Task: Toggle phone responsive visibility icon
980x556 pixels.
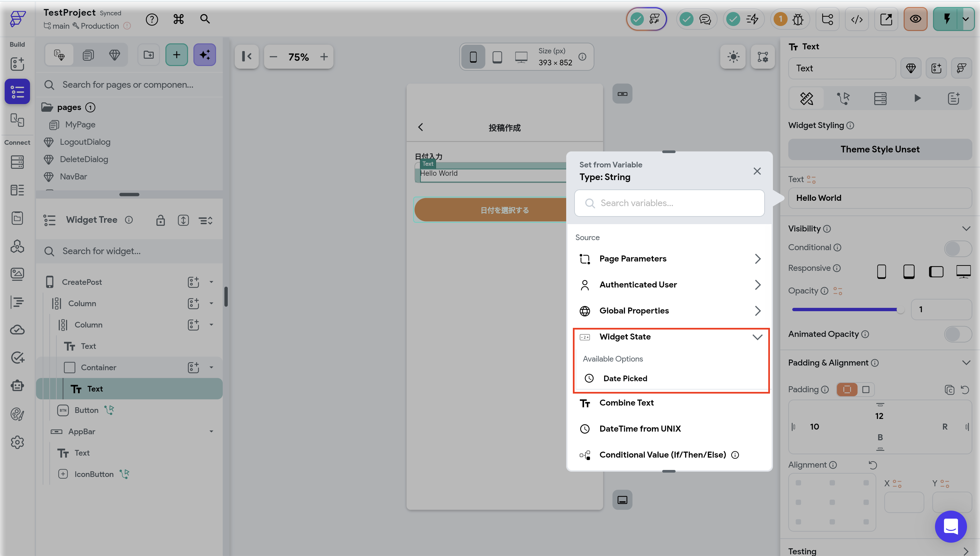Action: click(x=882, y=271)
